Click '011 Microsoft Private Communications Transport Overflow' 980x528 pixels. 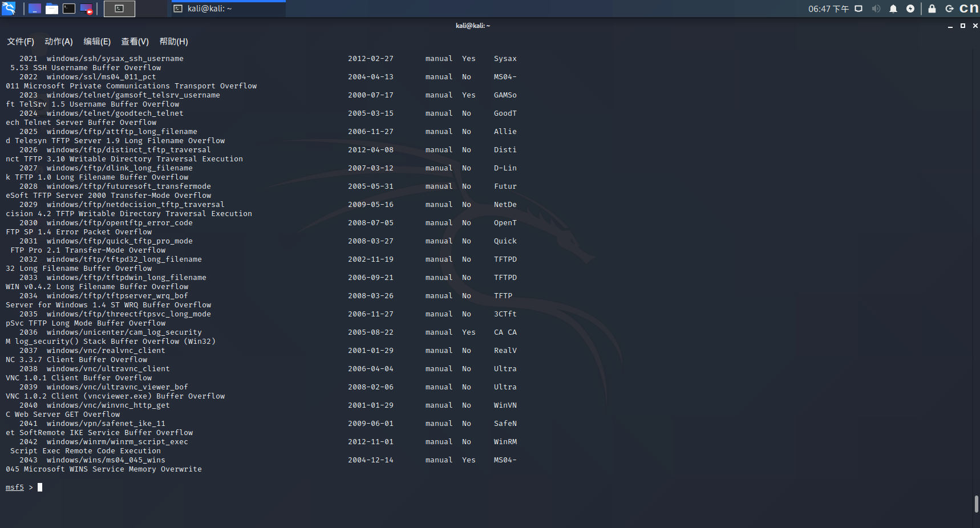pyautogui.click(x=131, y=86)
